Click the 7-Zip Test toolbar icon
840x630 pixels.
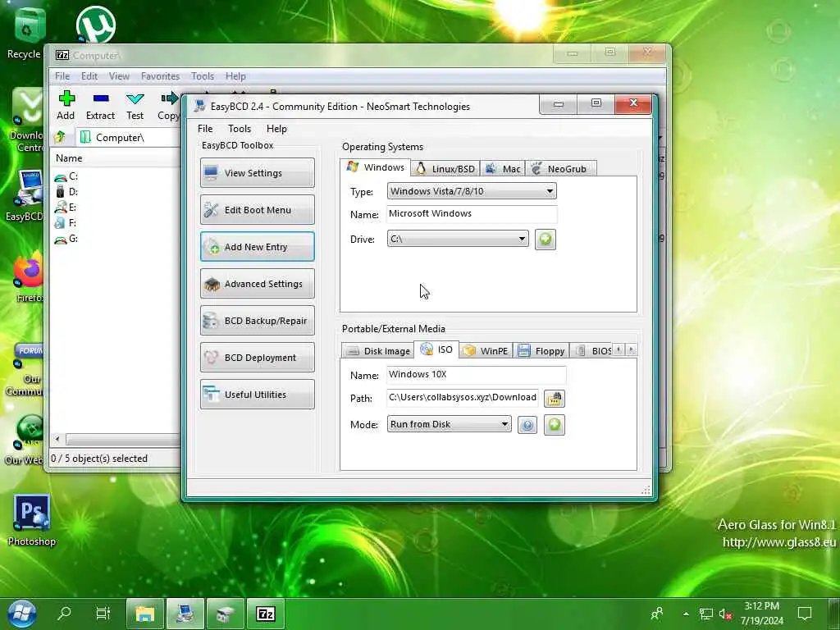pos(135,106)
